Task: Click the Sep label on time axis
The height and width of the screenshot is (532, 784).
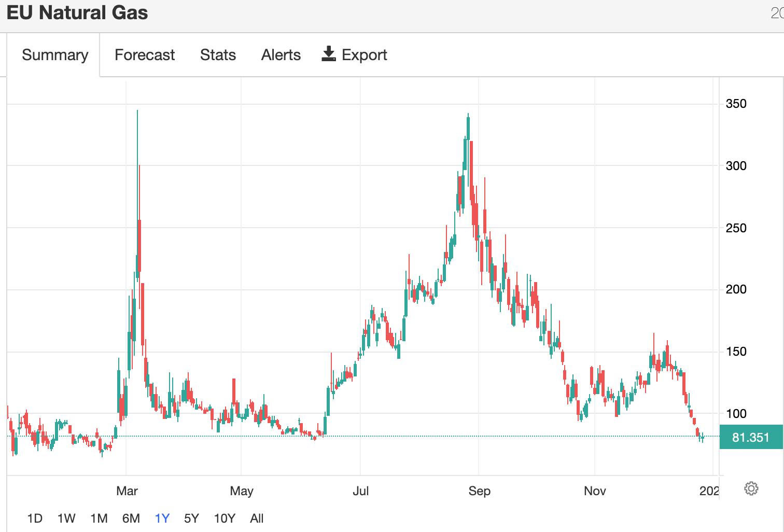Action: 479,491
